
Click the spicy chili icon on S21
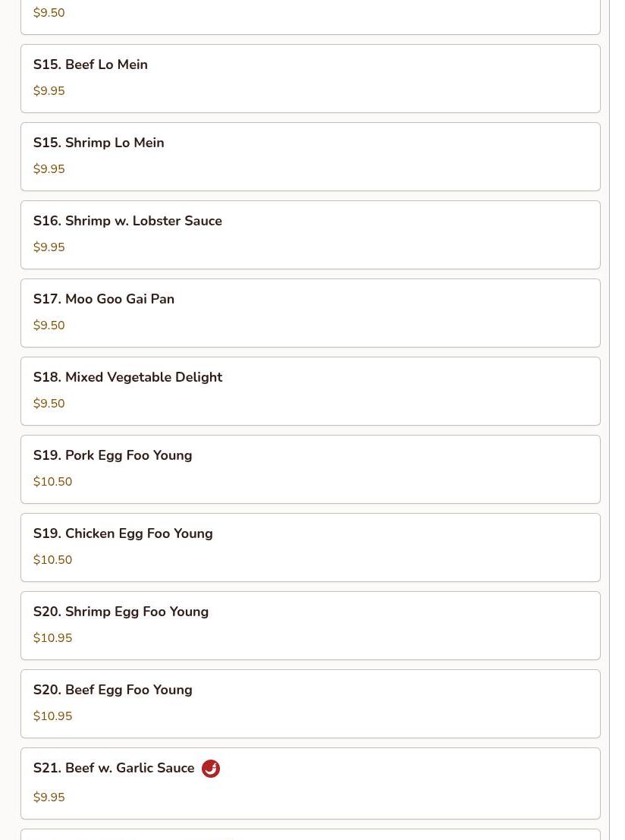[210, 768]
